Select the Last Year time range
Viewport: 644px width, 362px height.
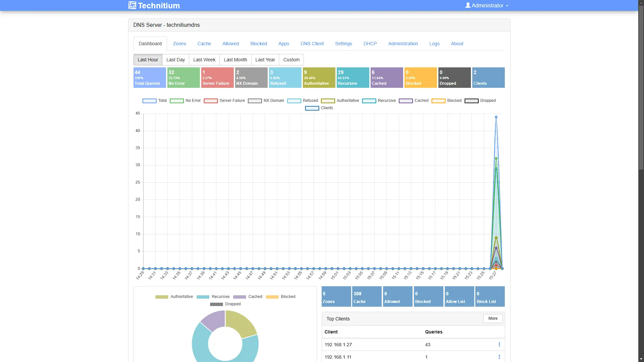tap(265, 60)
